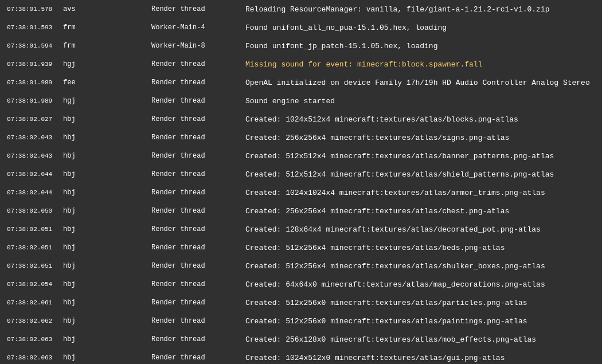Select the blocks.png-atlas created message
Viewport: 602px width, 364px height.
click(x=381, y=119)
